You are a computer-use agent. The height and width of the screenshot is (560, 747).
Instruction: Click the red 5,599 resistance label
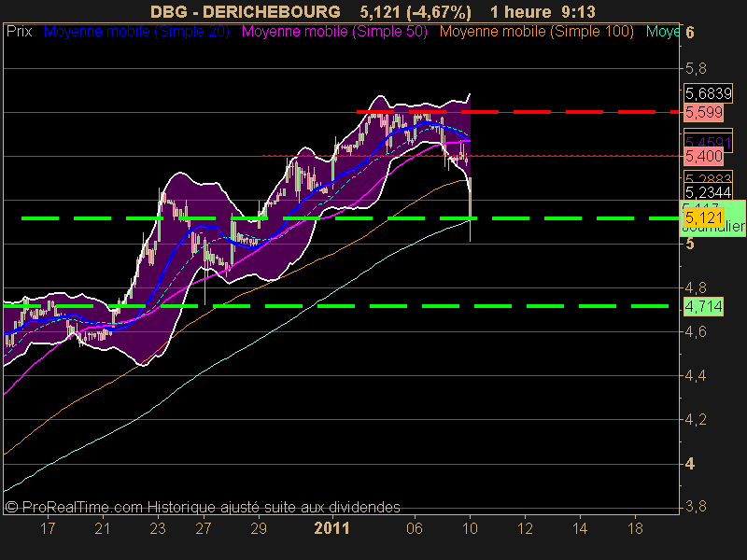(x=704, y=113)
